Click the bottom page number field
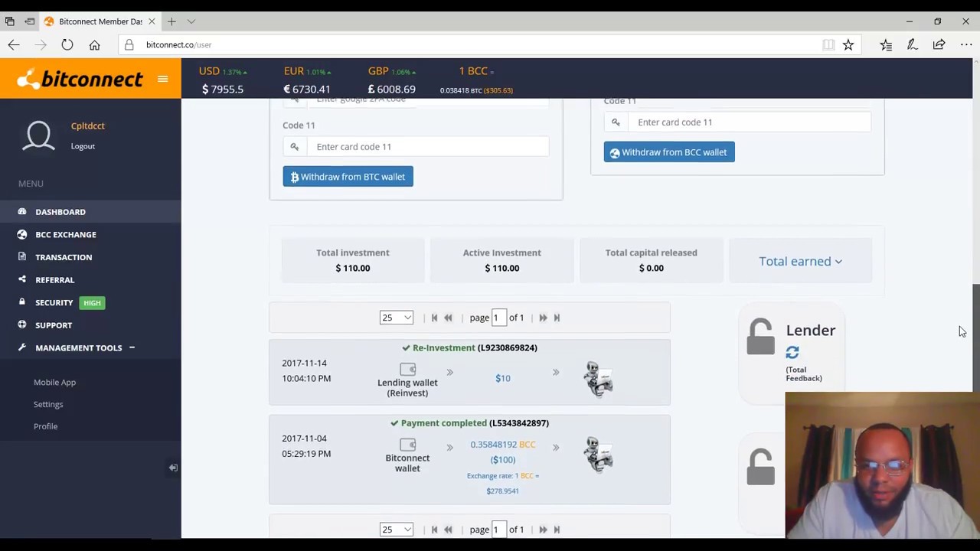This screenshot has height=551, width=980. [x=498, y=530]
